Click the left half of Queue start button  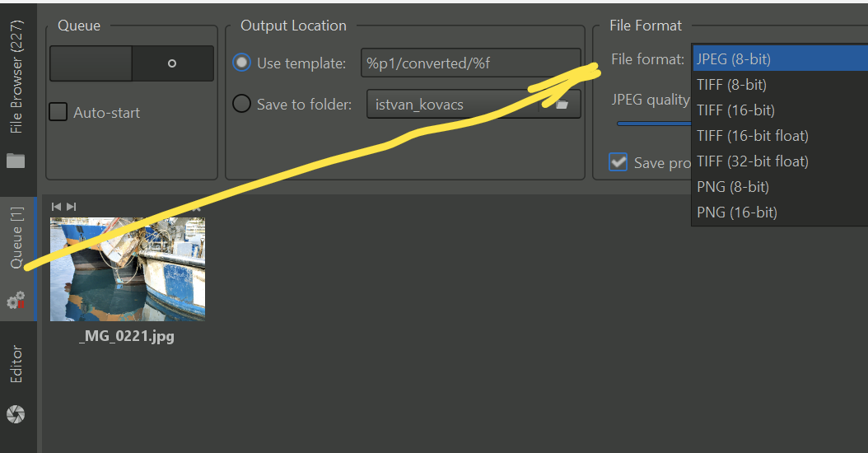pos(91,63)
